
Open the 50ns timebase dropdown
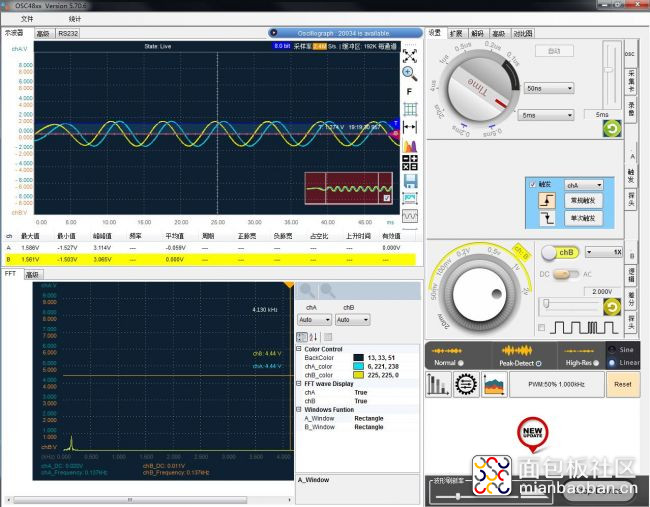549,88
